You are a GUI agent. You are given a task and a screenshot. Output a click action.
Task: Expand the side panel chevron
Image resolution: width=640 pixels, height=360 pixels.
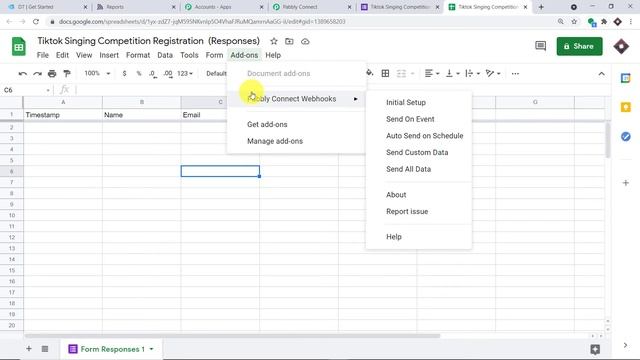625,345
